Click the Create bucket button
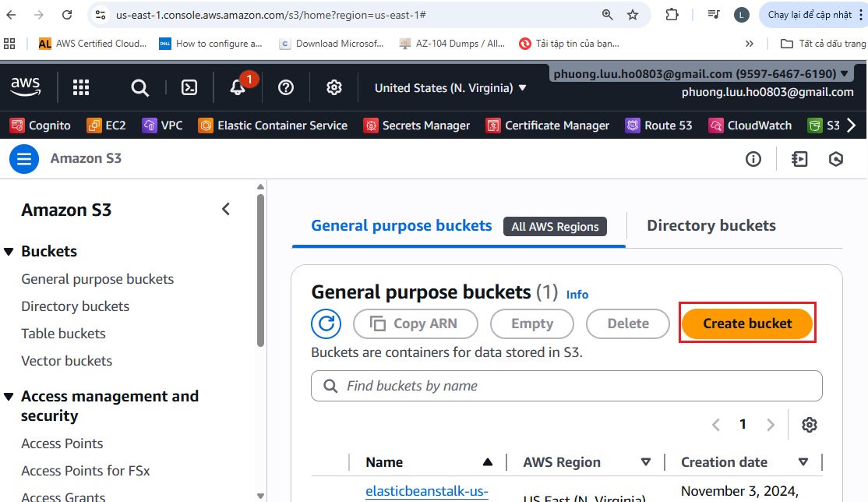 pyautogui.click(x=747, y=323)
